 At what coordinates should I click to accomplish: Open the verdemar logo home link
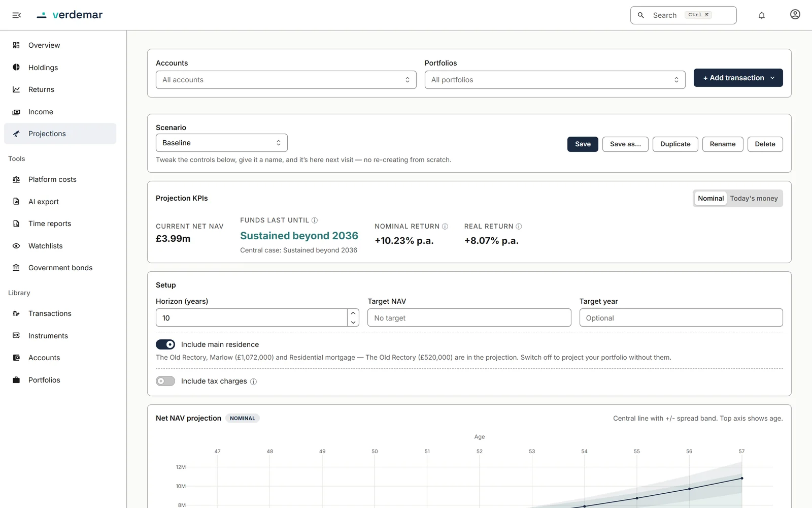tap(70, 15)
